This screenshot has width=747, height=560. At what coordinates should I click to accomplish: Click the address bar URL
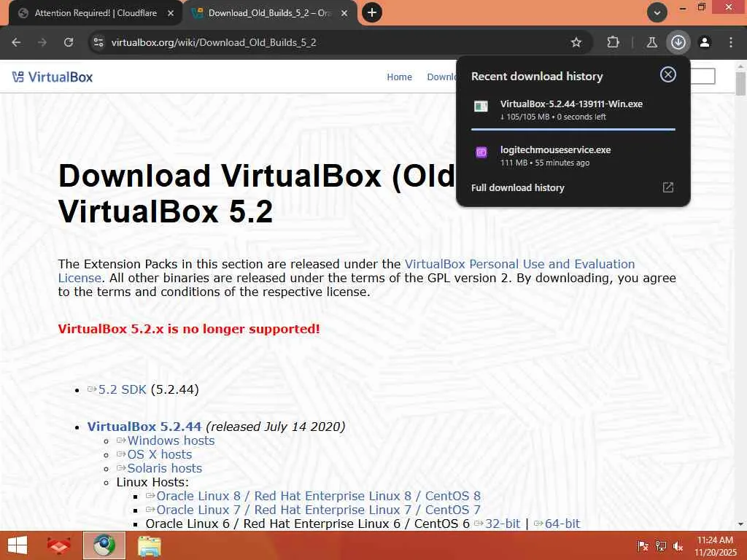(x=214, y=42)
